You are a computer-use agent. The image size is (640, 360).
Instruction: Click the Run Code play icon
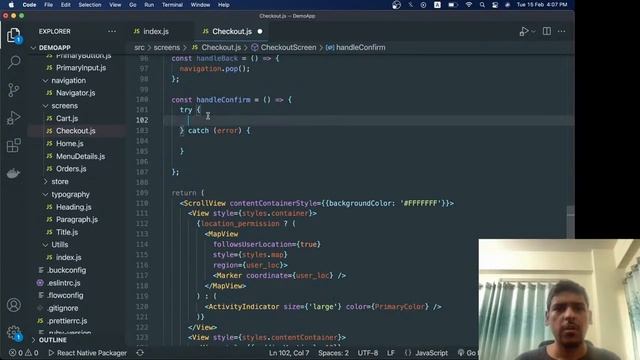pos(524,31)
